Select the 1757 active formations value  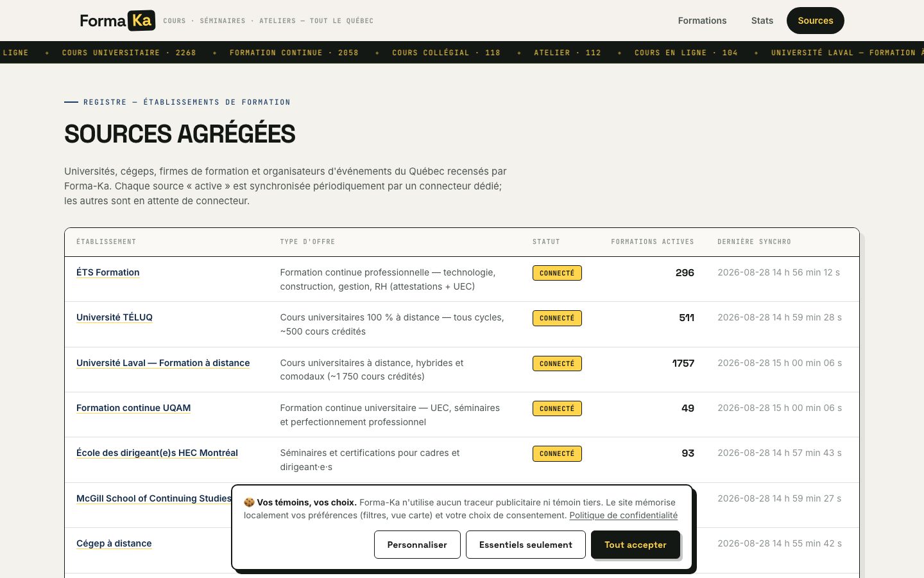[x=683, y=363]
